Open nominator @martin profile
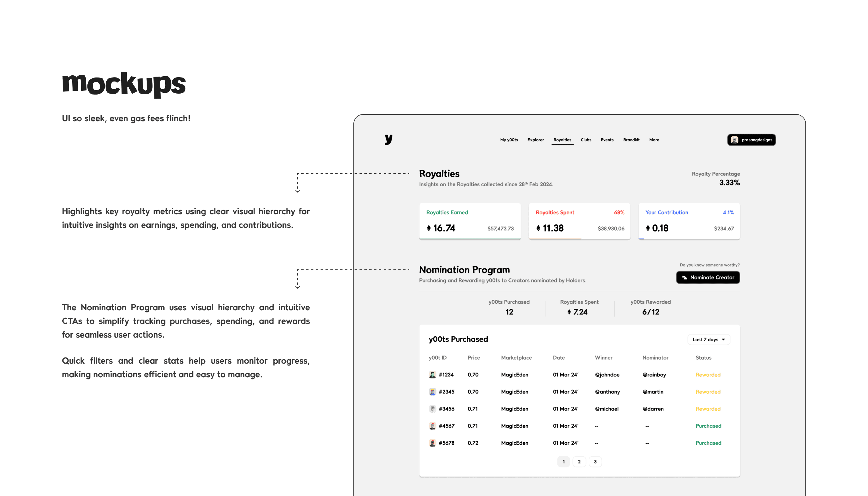Viewport: 868px width, 496px height. point(653,392)
